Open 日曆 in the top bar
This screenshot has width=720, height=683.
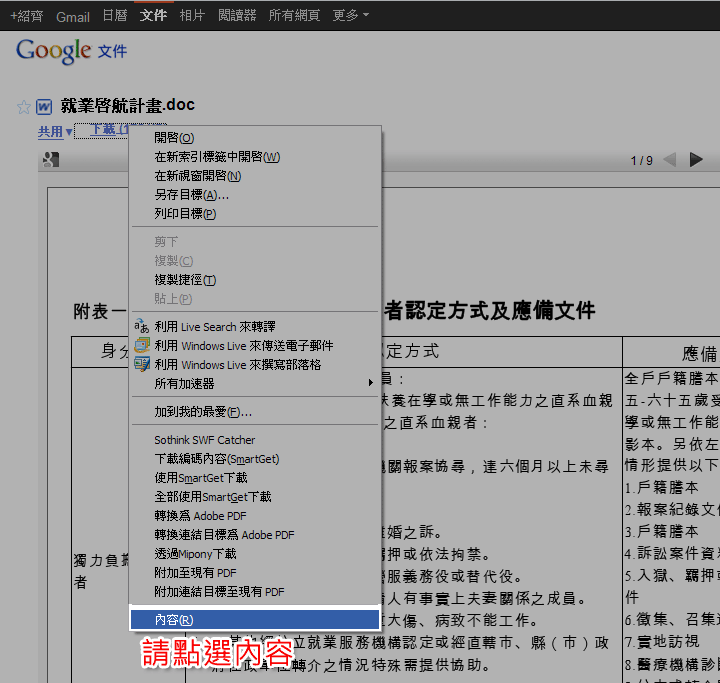tap(114, 16)
